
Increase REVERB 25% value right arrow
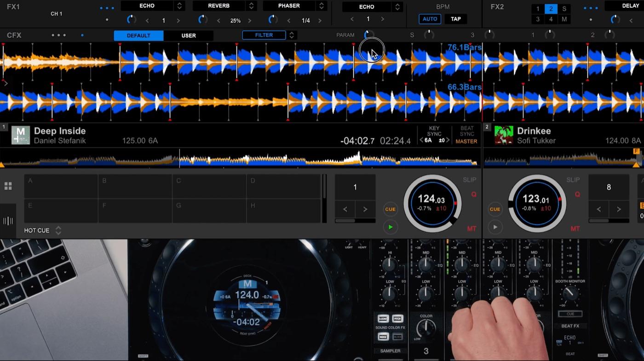250,21
